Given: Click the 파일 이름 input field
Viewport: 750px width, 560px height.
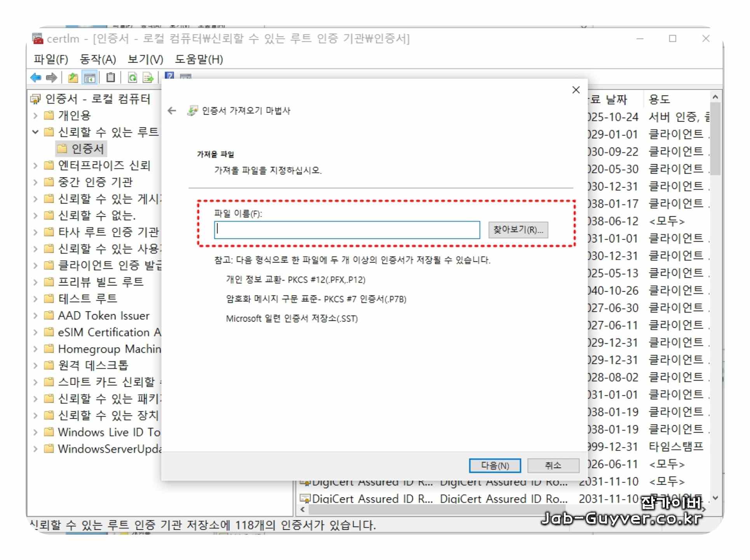Looking at the screenshot, I should coord(347,230).
